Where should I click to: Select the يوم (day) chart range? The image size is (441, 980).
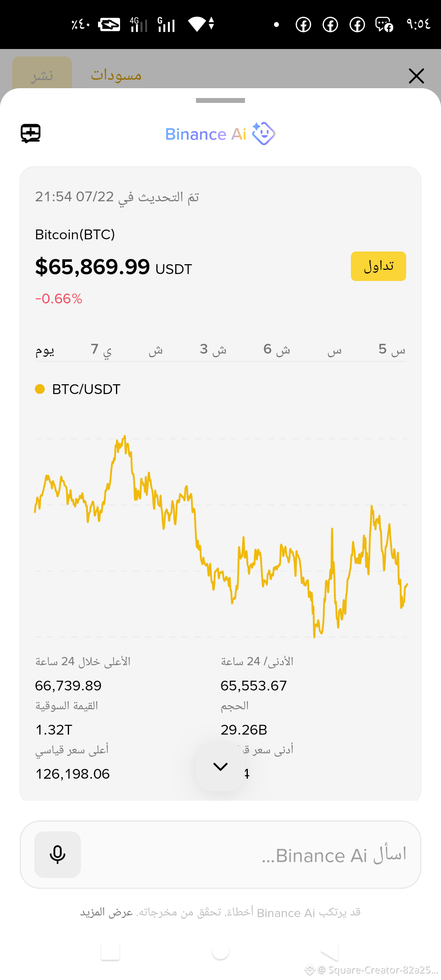tap(45, 350)
